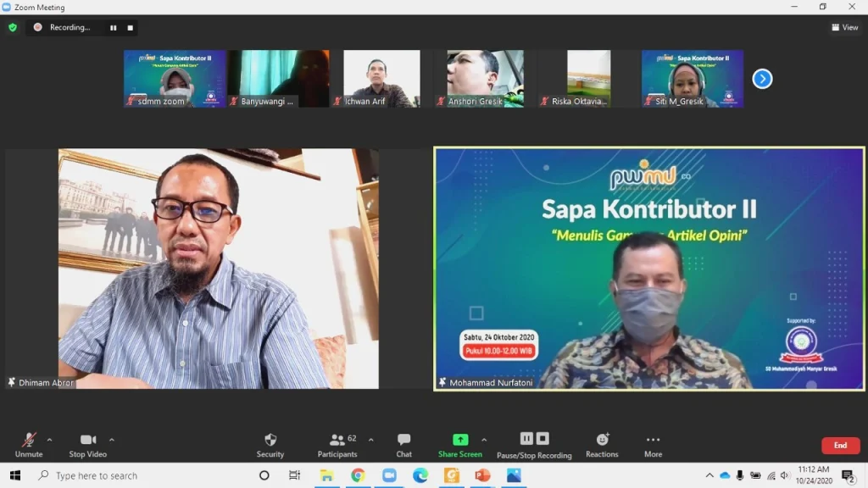Open the View menu at top right
Viewport: 868px width, 488px height.
tap(844, 26)
